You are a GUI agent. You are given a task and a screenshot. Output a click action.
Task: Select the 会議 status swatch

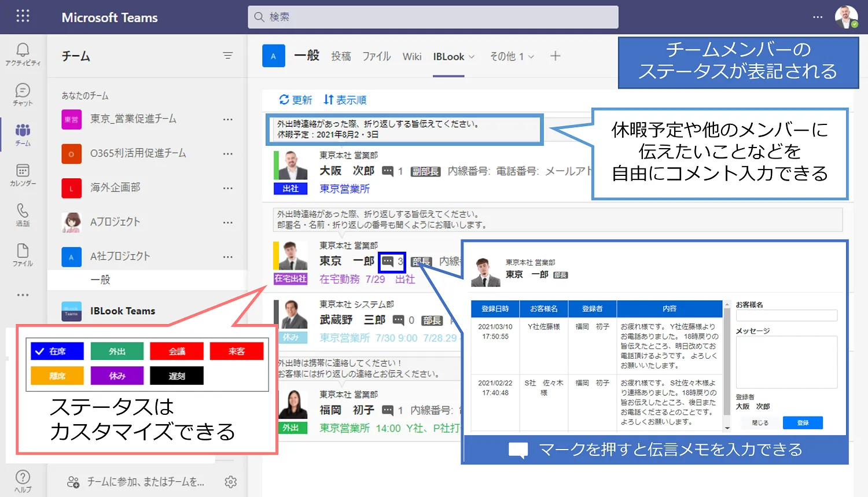176,351
